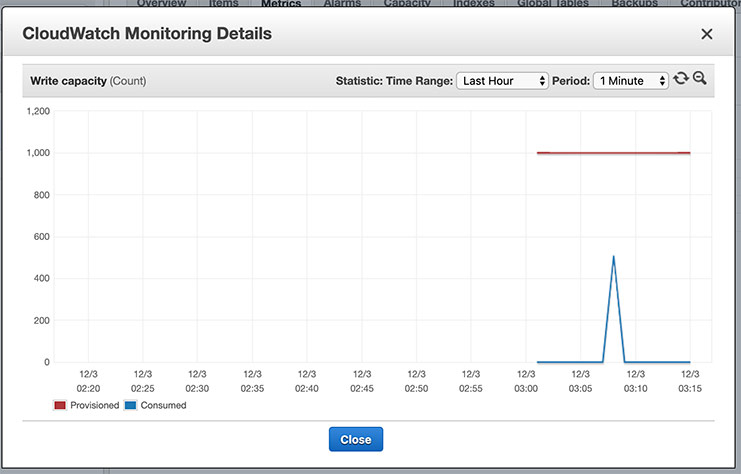
Task: Open the magnifier zoom icon
Action: tap(700, 78)
